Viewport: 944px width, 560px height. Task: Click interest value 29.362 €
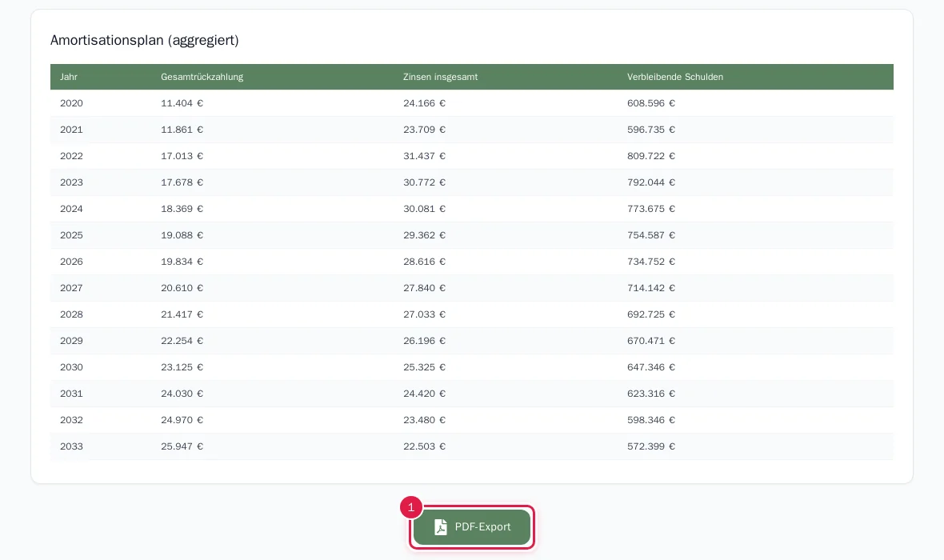[425, 235]
